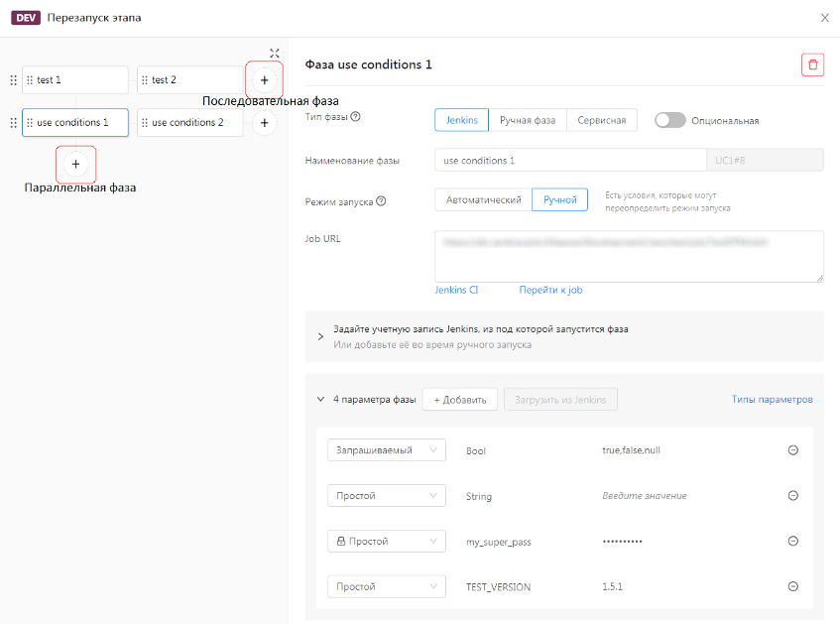Toggle the Опциональная switch
Image resolution: width=840 pixels, height=624 pixels.
point(669,120)
